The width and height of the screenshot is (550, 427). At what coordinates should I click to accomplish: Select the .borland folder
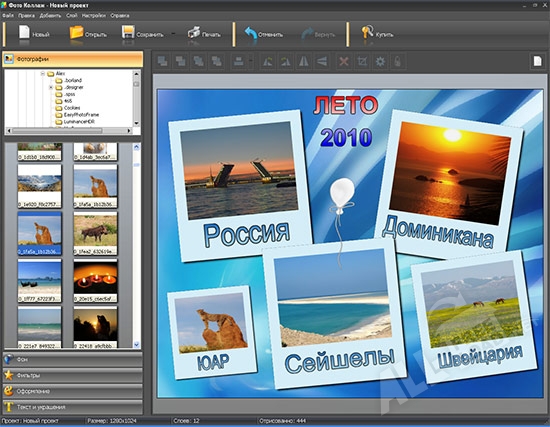coord(73,80)
